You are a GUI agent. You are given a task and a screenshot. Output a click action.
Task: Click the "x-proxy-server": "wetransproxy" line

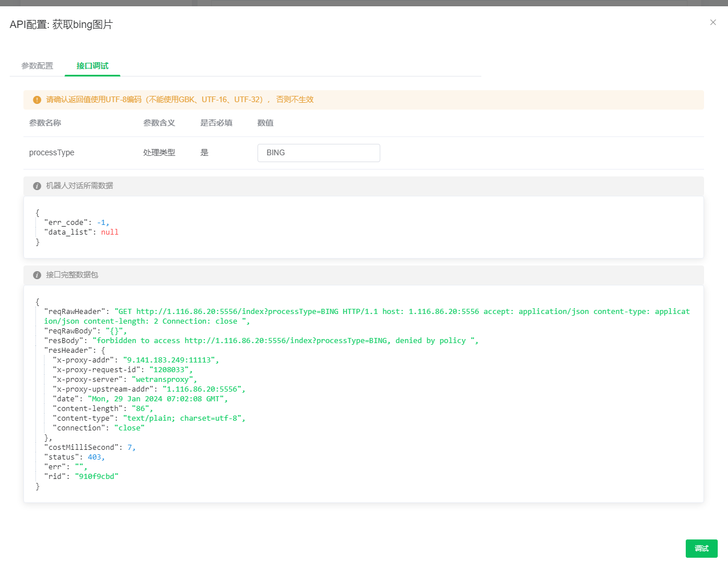[125, 380]
